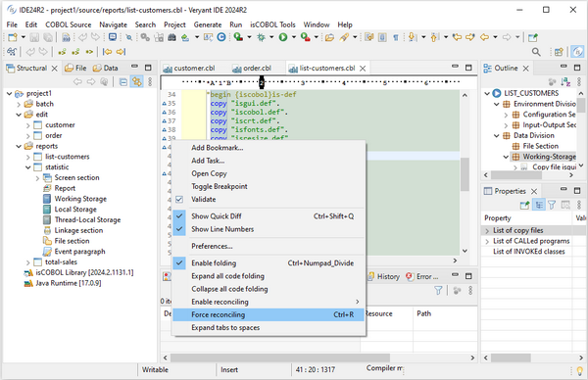Click the pin/new editor icon at toolbar end
Viewport: 588px width, 380px height.
(532, 37)
